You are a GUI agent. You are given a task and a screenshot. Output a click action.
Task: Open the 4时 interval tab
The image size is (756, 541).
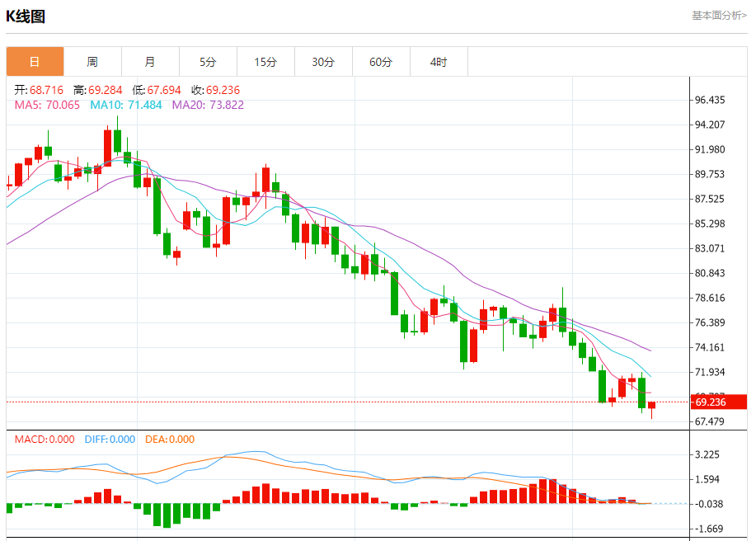(x=439, y=62)
